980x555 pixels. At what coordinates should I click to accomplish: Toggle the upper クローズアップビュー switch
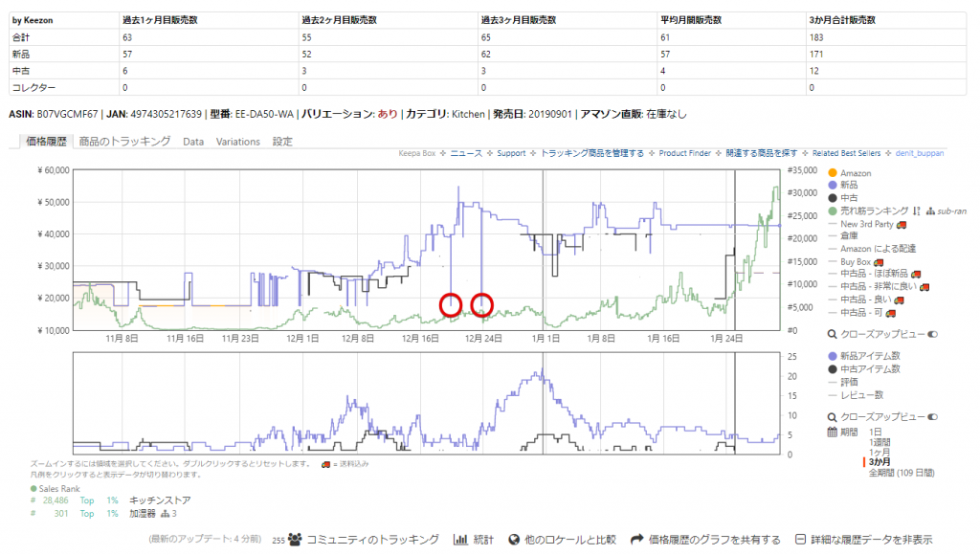pos(933,335)
